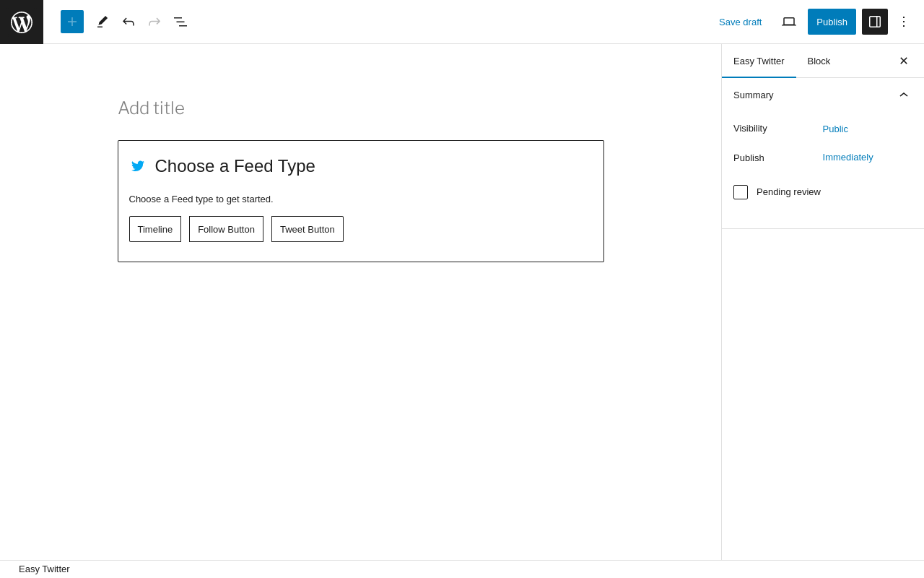Click 'Choose a Feed type to get started.' text

[201, 199]
